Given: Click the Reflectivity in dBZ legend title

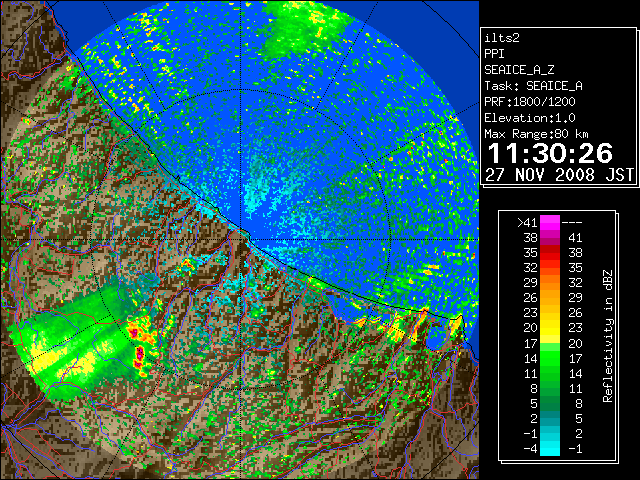Looking at the screenshot, I should [x=608, y=336].
